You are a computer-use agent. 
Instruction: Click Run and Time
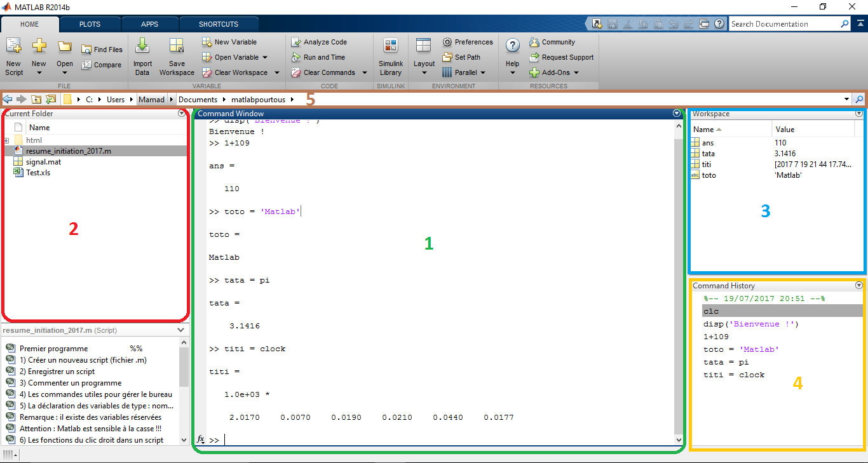318,57
